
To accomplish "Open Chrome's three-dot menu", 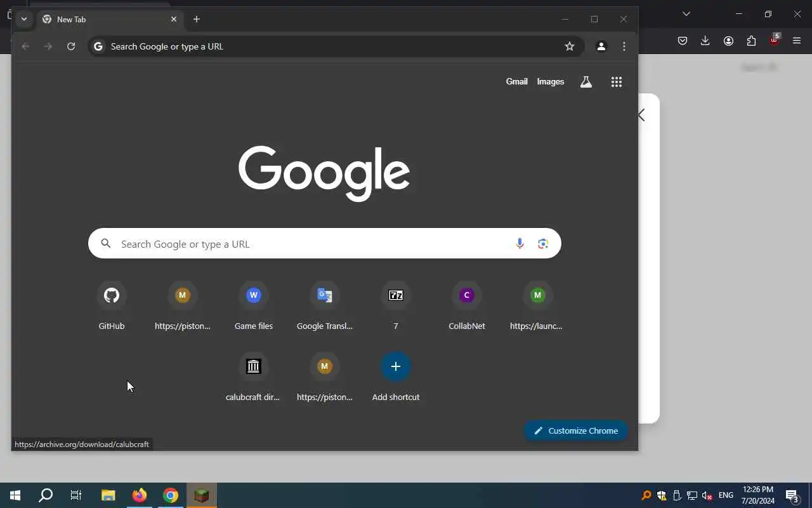I will tap(624, 46).
